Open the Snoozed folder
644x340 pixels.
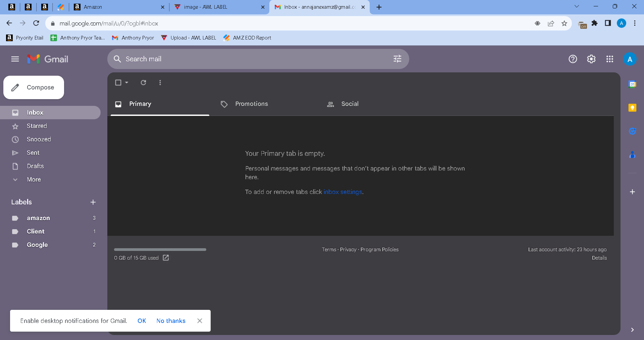click(x=50, y=139)
